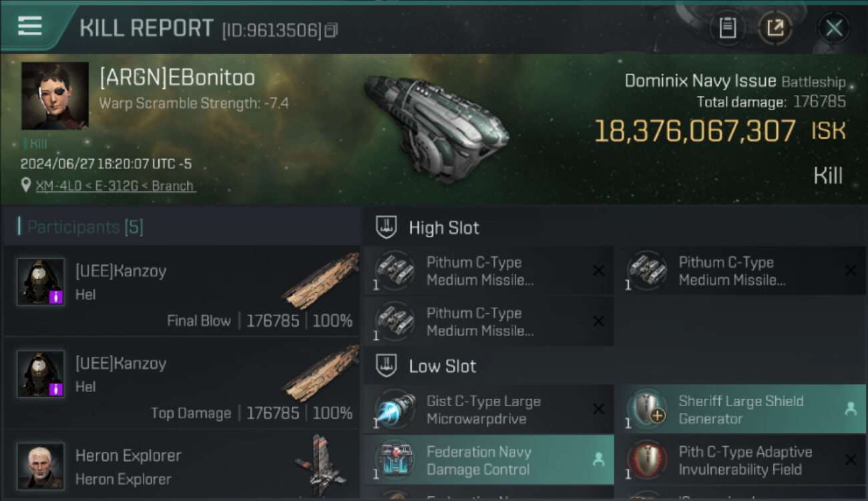View the Dominix Navy Issue ship image
The image size is (868, 501).
436,128
